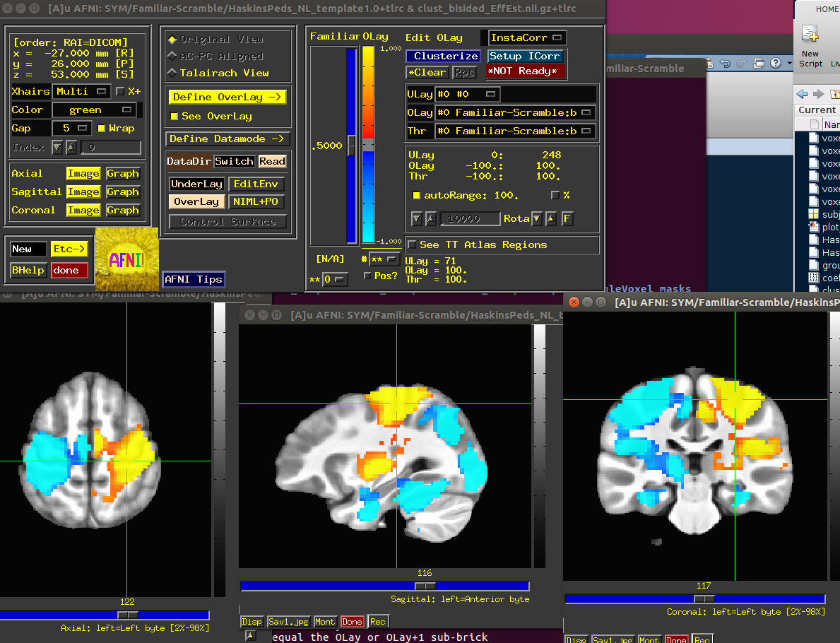Image resolution: width=840 pixels, height=643 pixels.
Task: Open the InstaCorr dropdown menu
Action: coord(527,37)
